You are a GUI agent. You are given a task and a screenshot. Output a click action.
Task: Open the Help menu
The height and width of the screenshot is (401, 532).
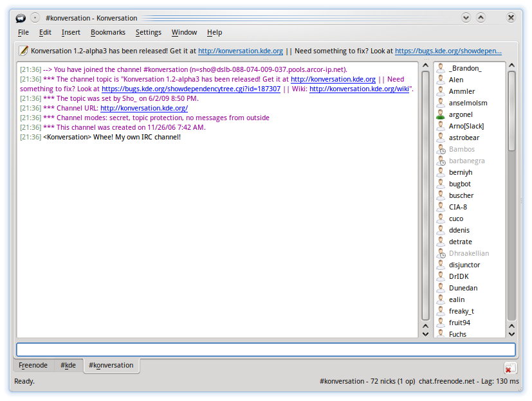214,32
